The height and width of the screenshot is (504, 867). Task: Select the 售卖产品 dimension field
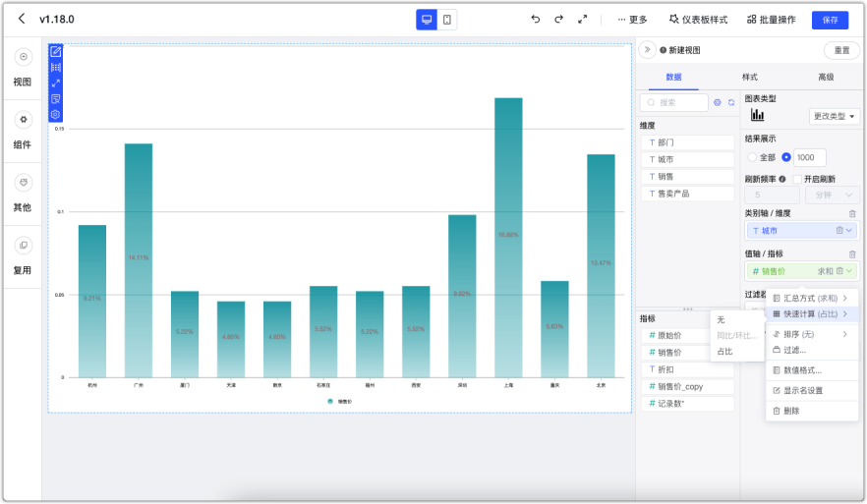pos(688,194)
